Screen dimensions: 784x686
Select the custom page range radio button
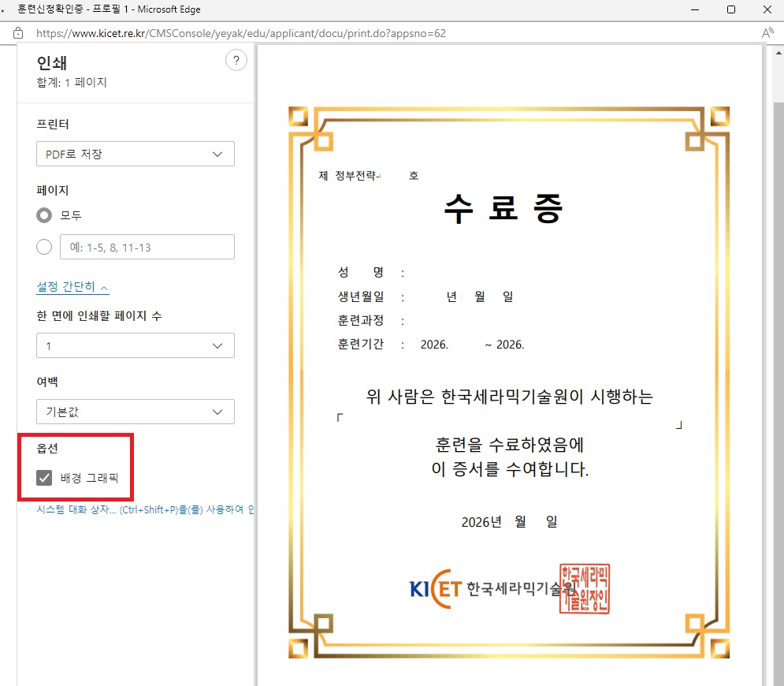tap(44, 247)
